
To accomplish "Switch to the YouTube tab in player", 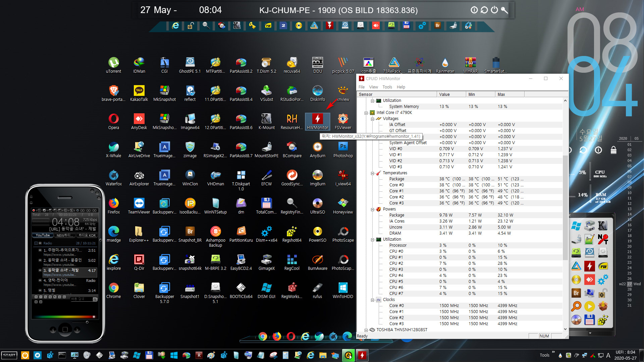I will point(43,235).
